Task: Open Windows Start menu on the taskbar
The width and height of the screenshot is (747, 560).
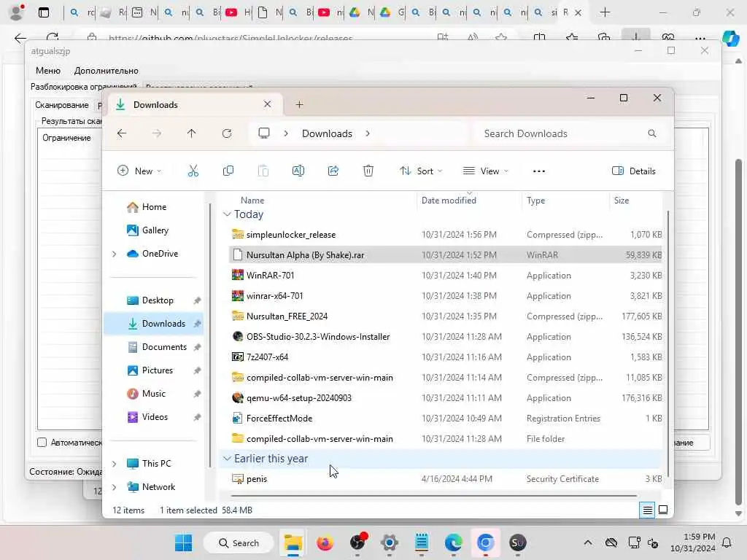Action: click(x=183, y=542)
